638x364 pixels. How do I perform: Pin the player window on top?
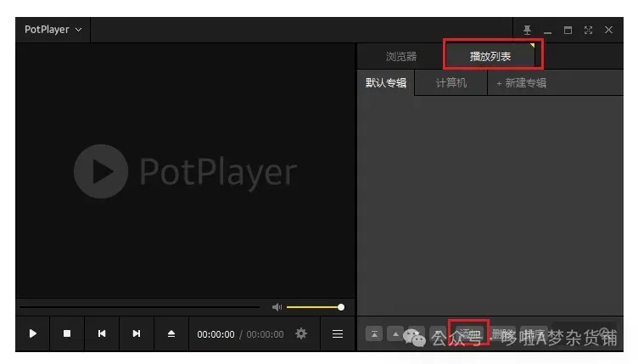click(x=527, y=30)
